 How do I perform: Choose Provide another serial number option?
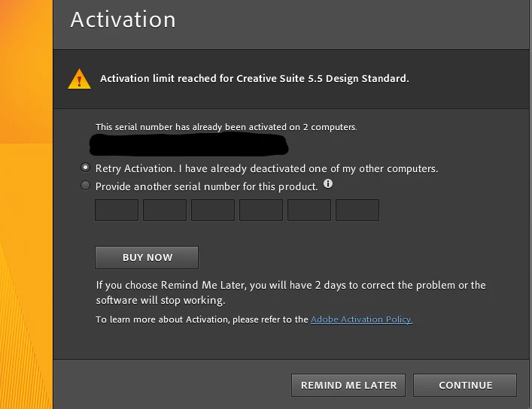point(85,186)
